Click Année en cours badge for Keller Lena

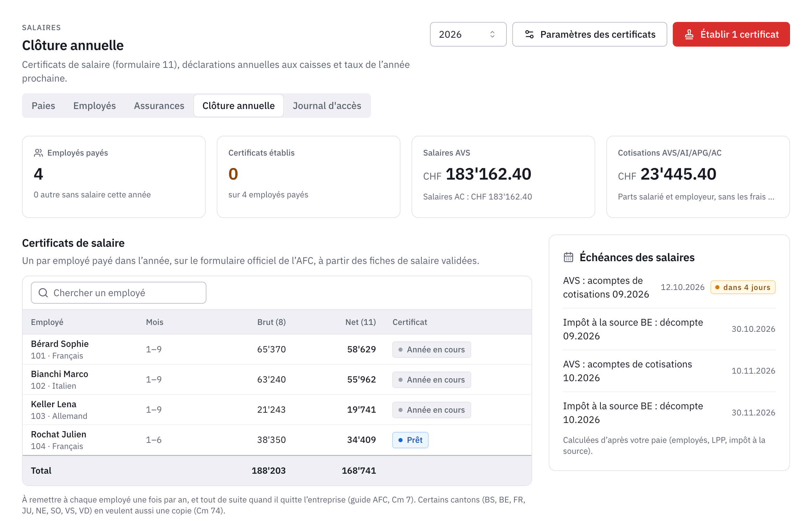[432, 410]
